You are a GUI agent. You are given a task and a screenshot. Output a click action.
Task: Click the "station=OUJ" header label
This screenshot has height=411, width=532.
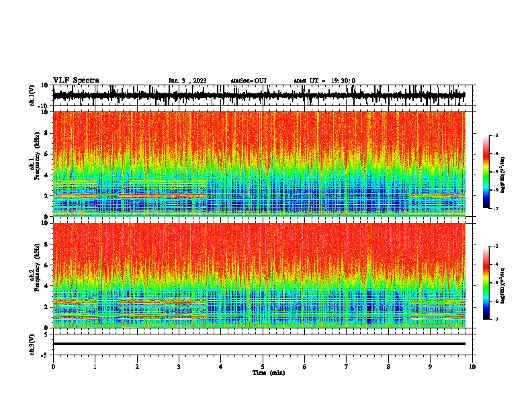(x=249, y=81)
